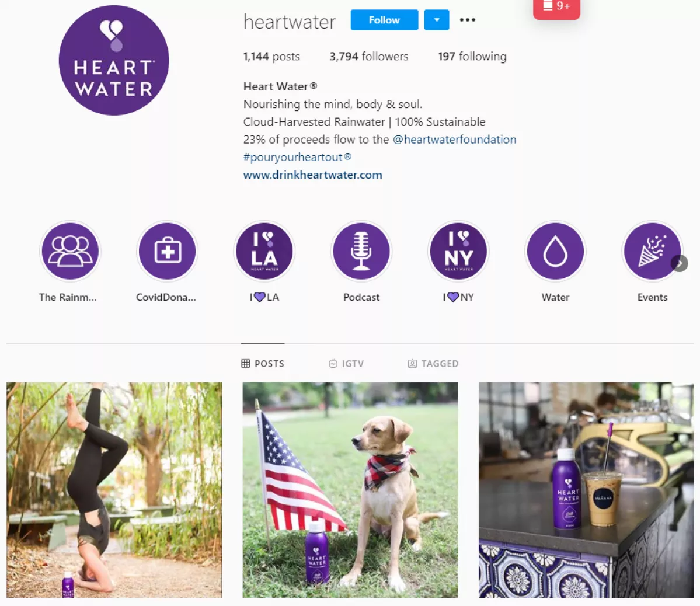Expand suggested accounts dropdown arrow next to Follow
This screenshot has width=700, height=606.
click(x=437, y=20)
